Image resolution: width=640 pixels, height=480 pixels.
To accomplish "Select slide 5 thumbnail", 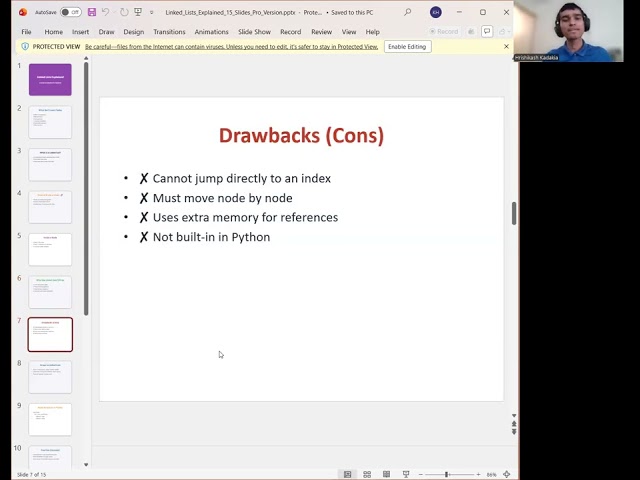I will tap(50, 249).
